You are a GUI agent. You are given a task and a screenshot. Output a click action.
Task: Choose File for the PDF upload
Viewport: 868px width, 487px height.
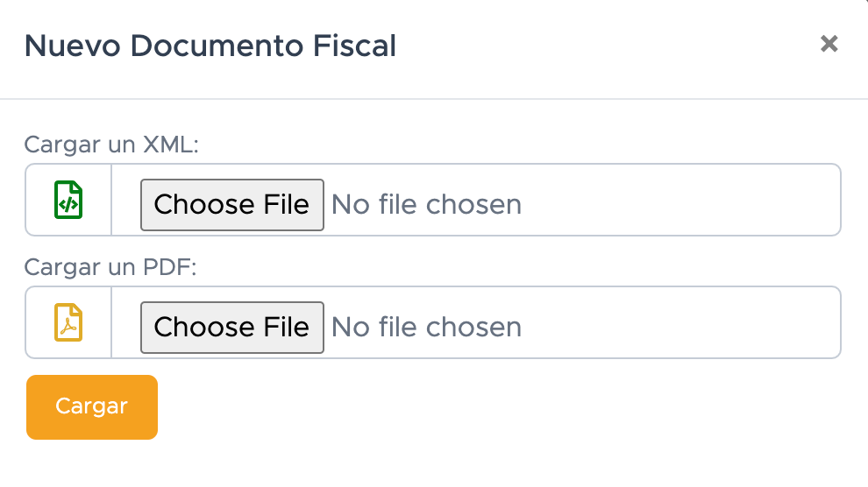coord(232,328)
